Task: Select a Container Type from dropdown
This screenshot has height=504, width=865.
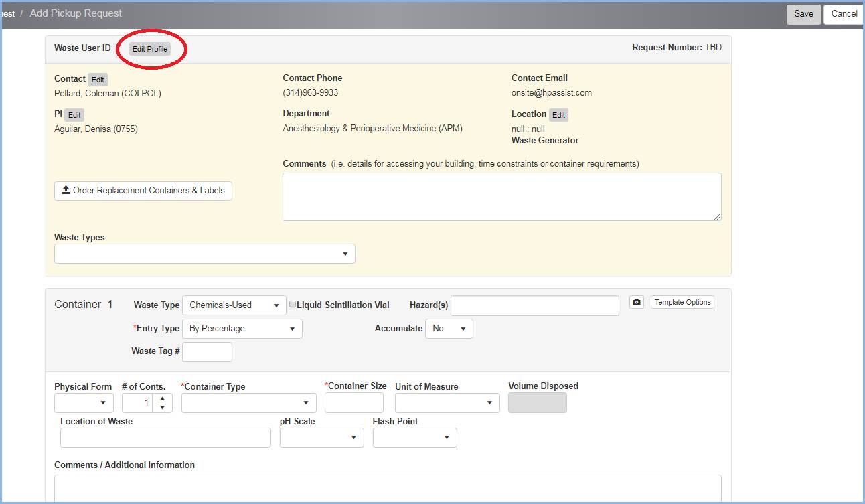Action: [248, 402]
